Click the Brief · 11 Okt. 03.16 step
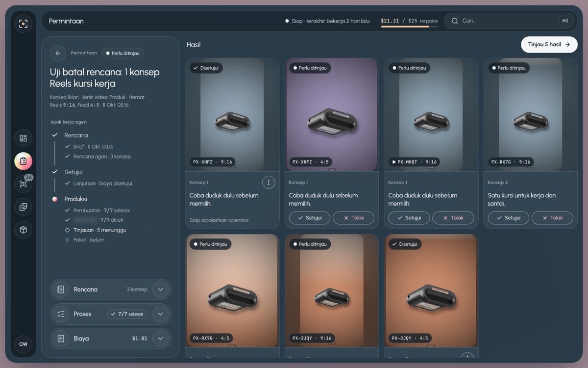Screen dimensions: 588x368 pyautogui.click(x=93, y=147)
